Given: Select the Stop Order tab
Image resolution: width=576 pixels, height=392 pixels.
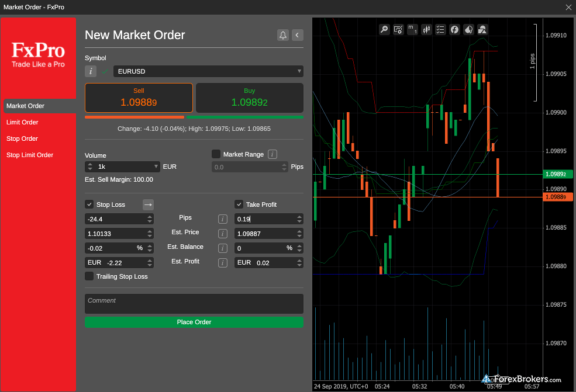Looking at the screenshot, I should (x=22, y=138).
